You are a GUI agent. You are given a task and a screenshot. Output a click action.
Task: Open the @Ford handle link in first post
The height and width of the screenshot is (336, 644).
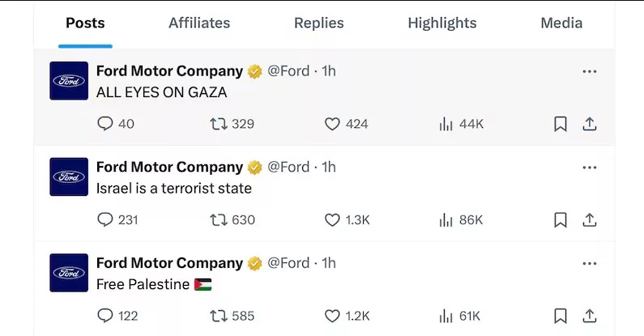[288, 71]
